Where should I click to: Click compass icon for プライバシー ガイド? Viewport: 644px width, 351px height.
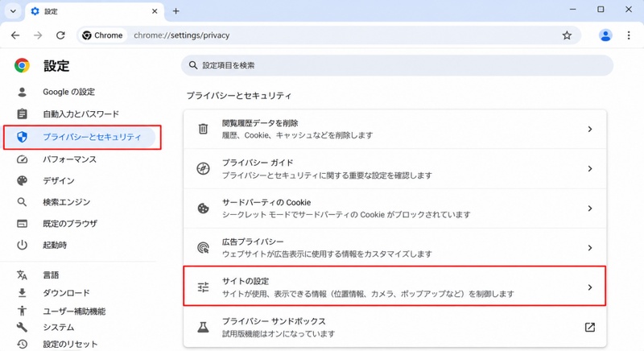204,168
